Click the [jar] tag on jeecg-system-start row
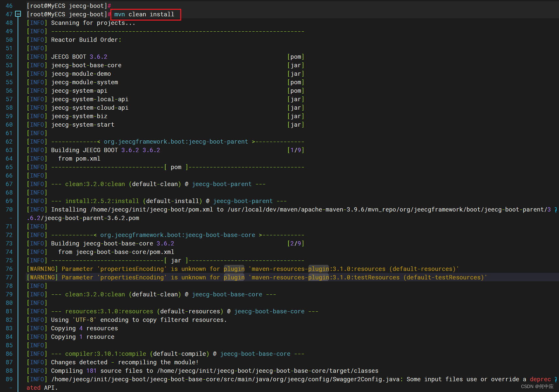 pos(296,125)
